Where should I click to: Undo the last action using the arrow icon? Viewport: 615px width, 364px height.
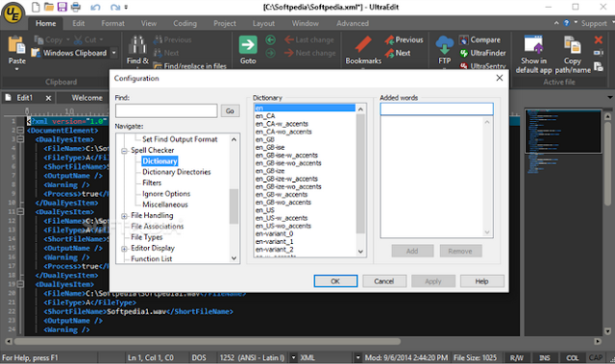tap(95, 7)
